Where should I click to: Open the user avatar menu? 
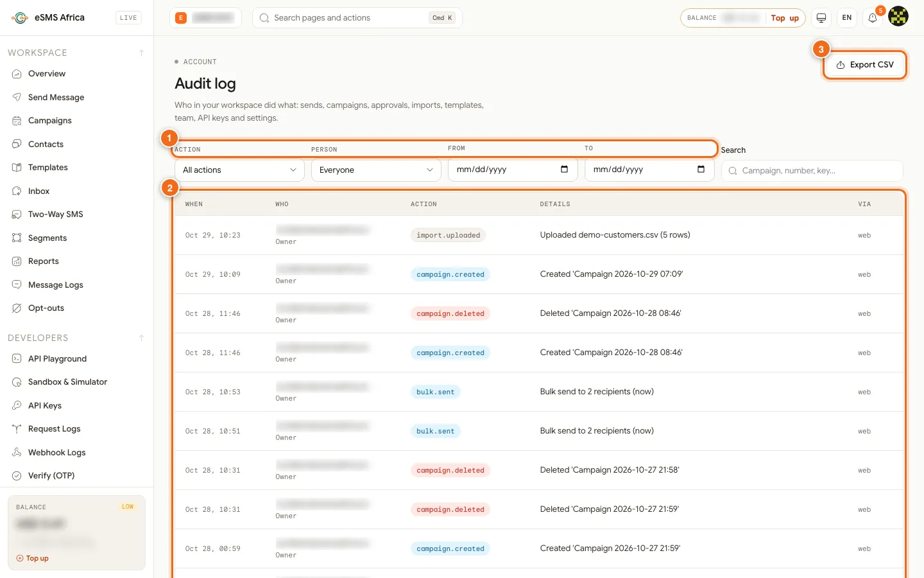coord(898,16)
